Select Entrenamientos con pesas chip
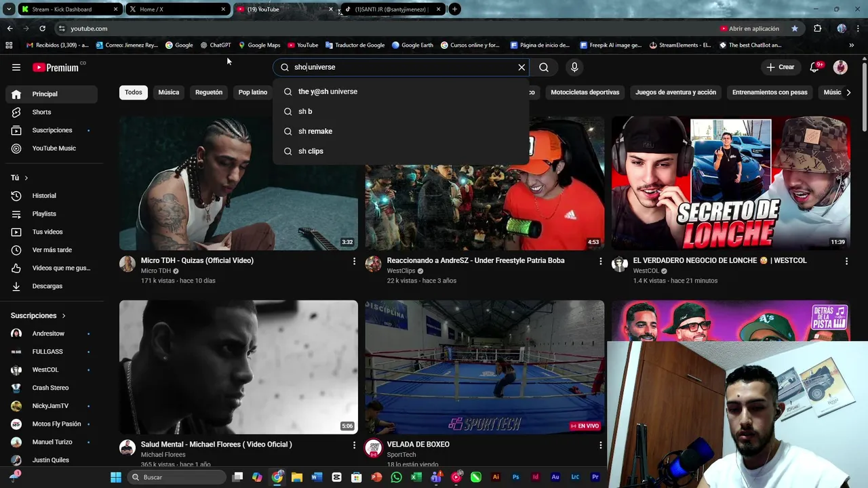Screen dimensions: 868x488 [770, 92]
